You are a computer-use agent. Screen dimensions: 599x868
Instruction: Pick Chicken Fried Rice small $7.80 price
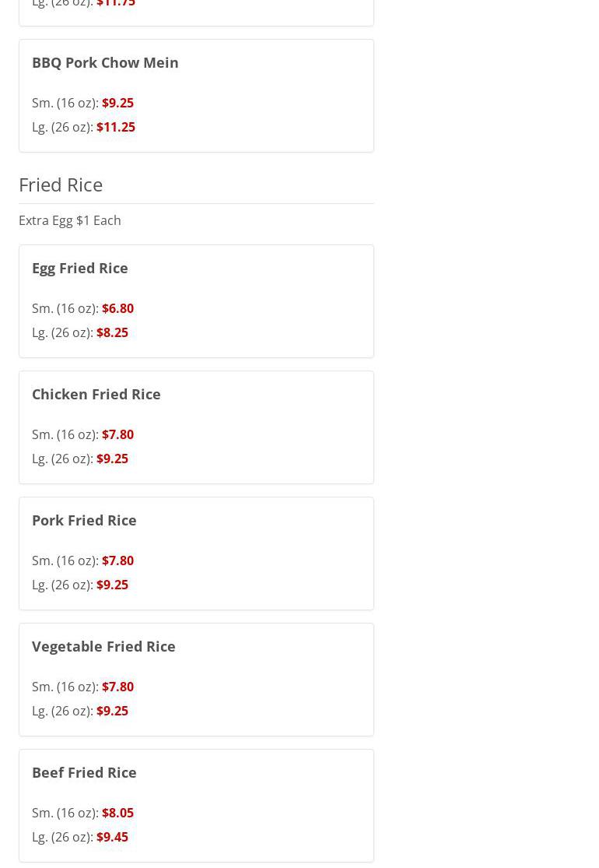coord(117,434)
